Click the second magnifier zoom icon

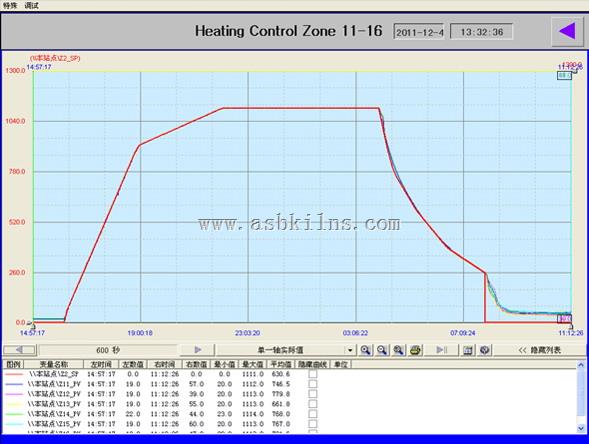coord(382,350)
